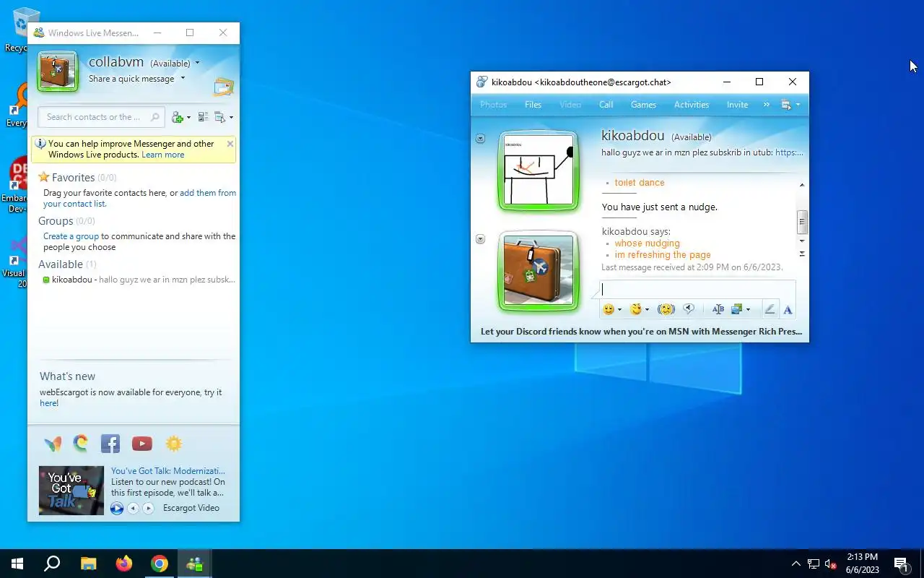Click Invite in chat toolbar
The height and width of the screenshot is (578, 924).
(x=737, y=105)
